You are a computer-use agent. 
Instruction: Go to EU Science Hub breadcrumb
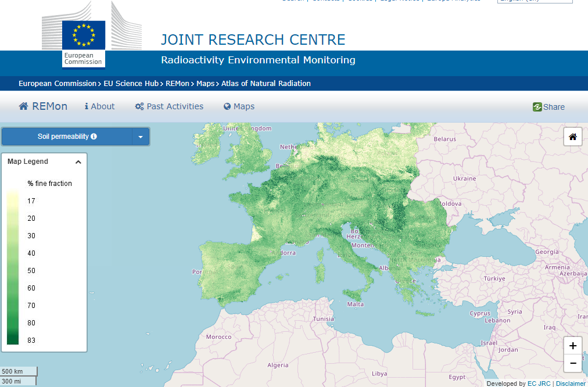tap(131, 84)
